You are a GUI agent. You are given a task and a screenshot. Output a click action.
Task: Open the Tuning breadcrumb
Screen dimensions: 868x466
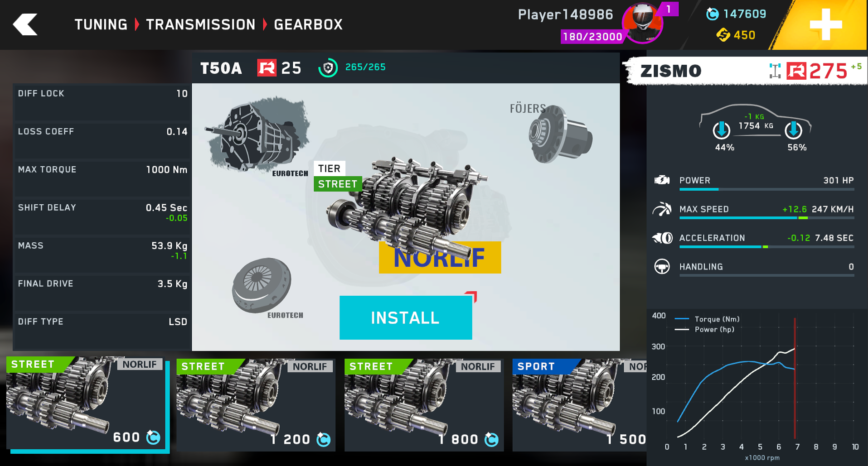101,24
